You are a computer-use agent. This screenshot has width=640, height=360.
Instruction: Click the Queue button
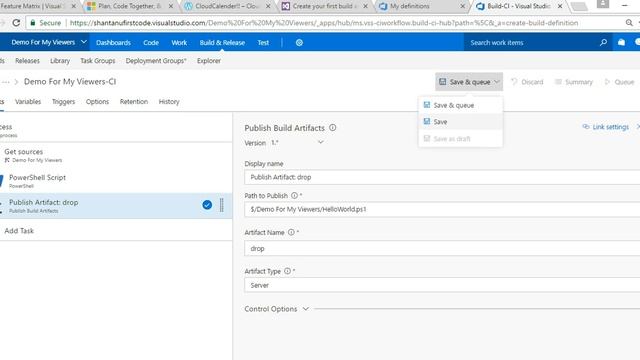[620, 82]
